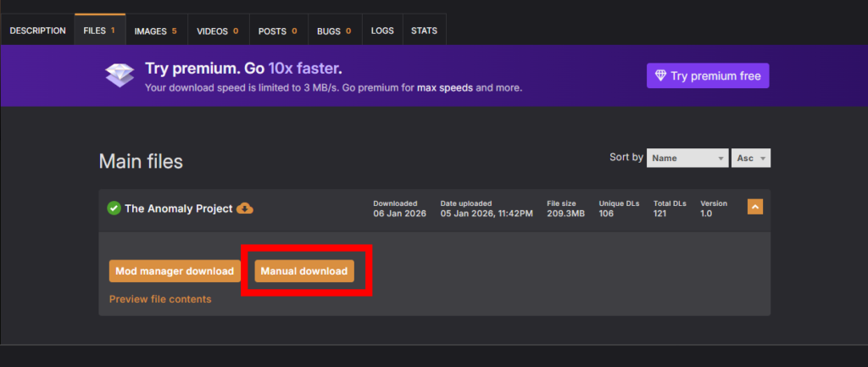Go to the Videos tab
The image size is (868, 367).
[x=217, y=31]
